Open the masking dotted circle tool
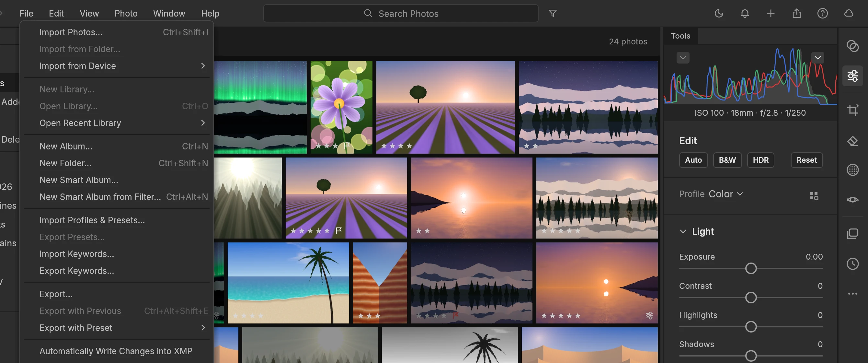The width and height of the screenshot is (868, 363). pyautogui.click(x=852, y=170)
